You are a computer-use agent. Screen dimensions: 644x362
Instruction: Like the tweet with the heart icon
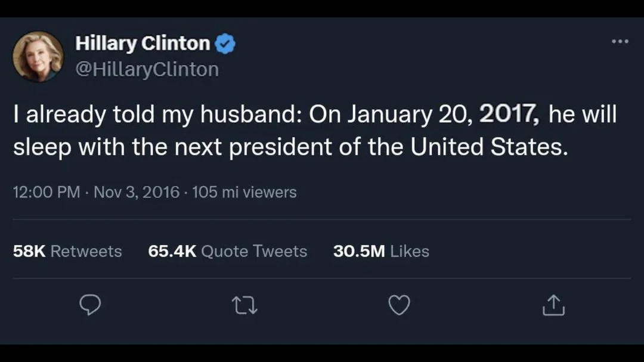click(x=399, y=305)
